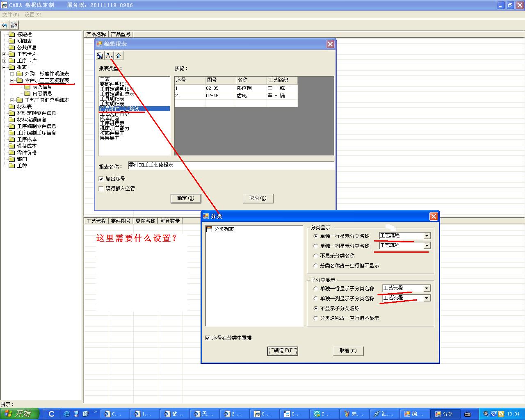Open the first 工艺流程 dropdown under 分类显示
525x420 pixels.
pyautogui.click(x=427, y=236)
